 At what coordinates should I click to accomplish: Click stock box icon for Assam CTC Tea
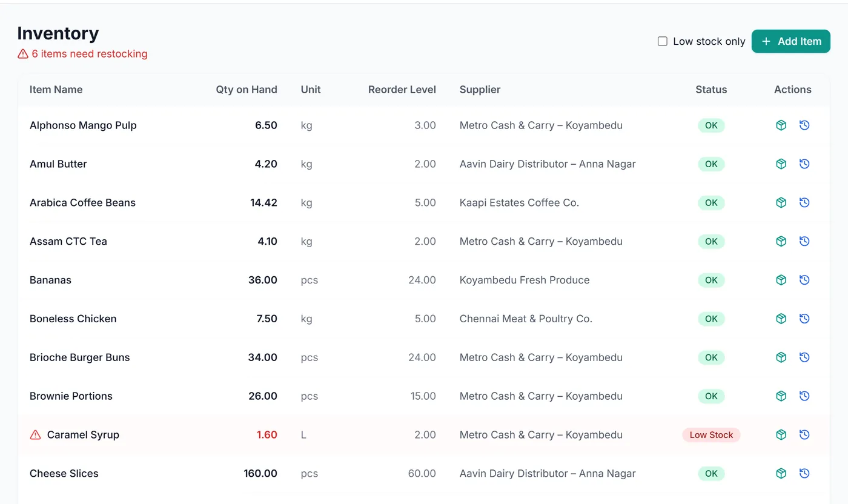(781, 241)
